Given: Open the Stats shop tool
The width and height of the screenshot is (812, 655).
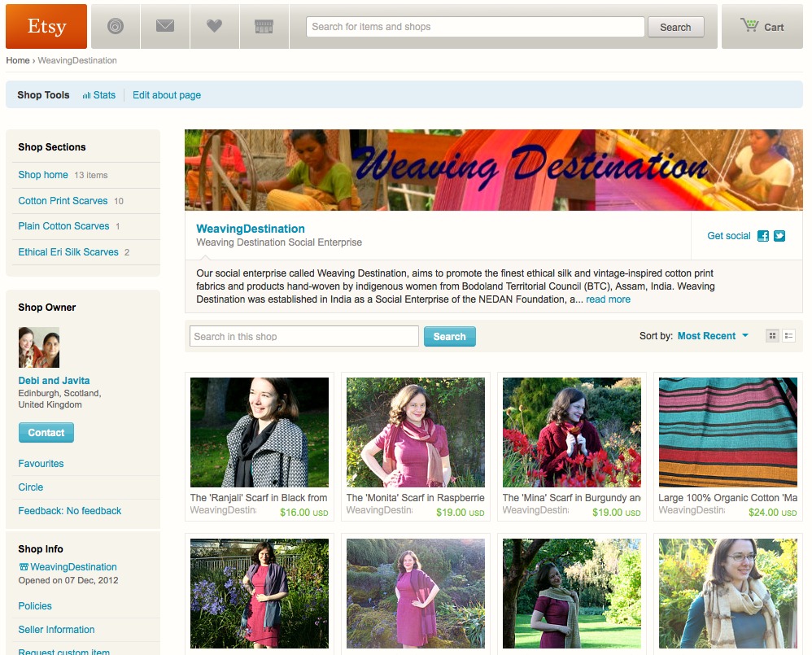Looking at the screenshot, I should coord(99,95).
